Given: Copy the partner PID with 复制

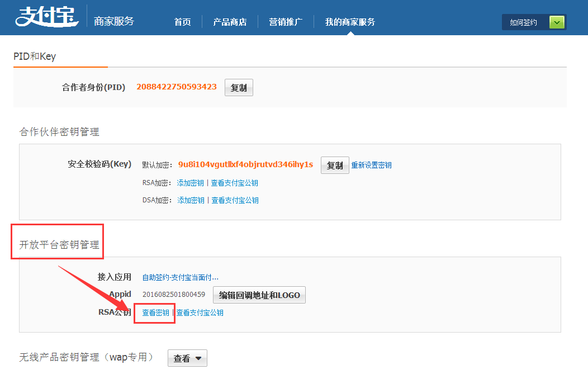Looking at the screenshot, I should click(239, 88).
